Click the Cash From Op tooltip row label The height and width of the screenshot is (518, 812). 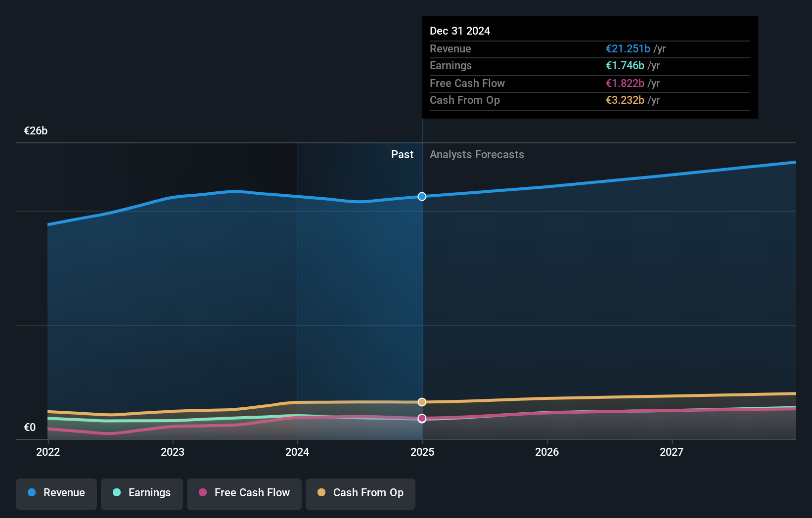[465, 100]
